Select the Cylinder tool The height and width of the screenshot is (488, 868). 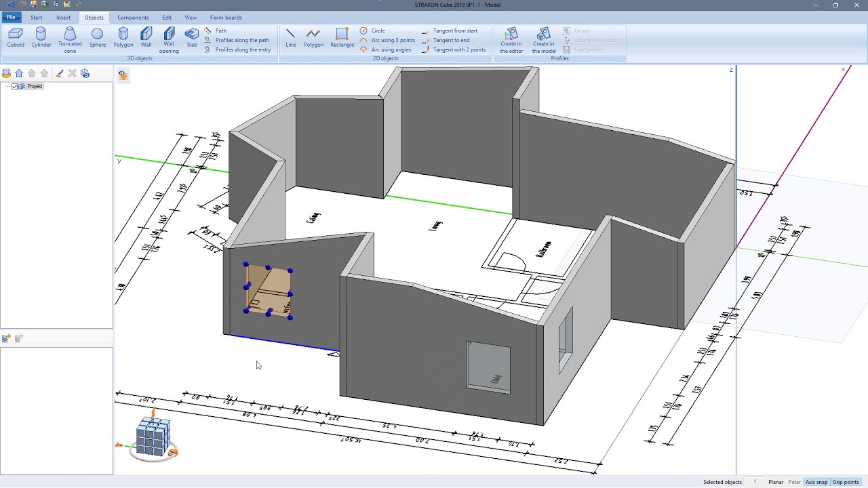[41, 38]
